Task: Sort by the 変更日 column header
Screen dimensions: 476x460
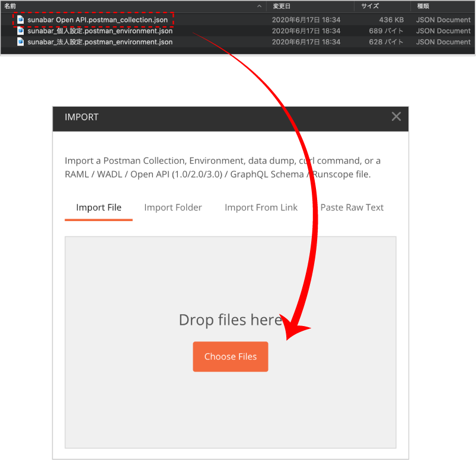Action: [x=282, y=6]
